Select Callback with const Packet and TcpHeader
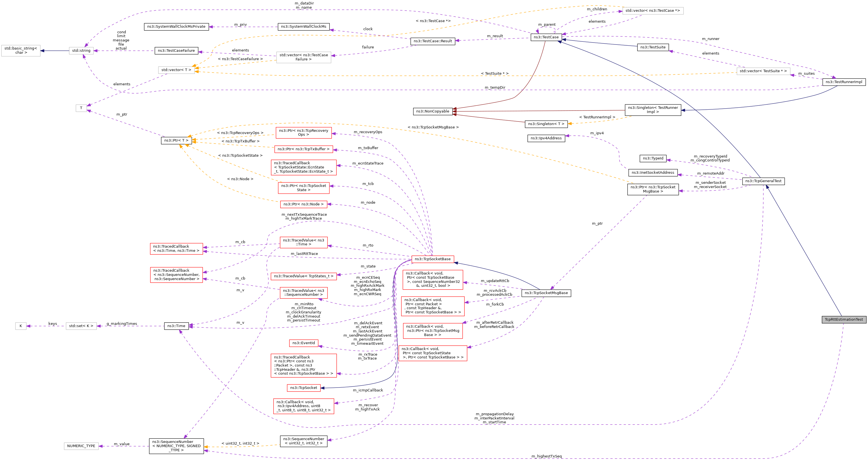868x460 pixels. [433, 306]
